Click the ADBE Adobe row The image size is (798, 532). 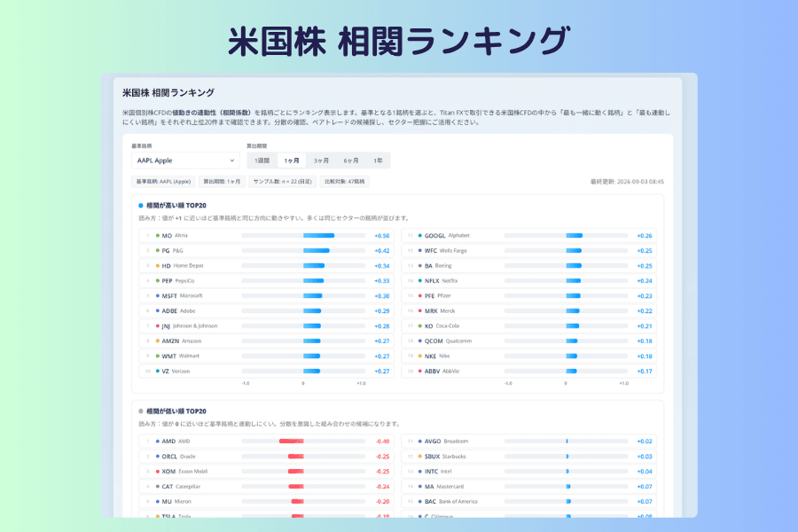(266, 310)
